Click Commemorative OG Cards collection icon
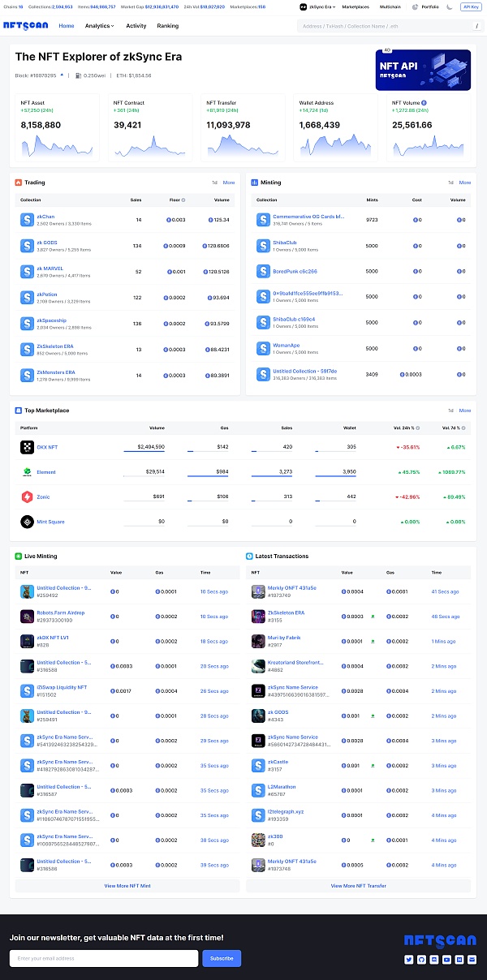The height and width of the screenshot is (980, 487). tap(262, 219)
